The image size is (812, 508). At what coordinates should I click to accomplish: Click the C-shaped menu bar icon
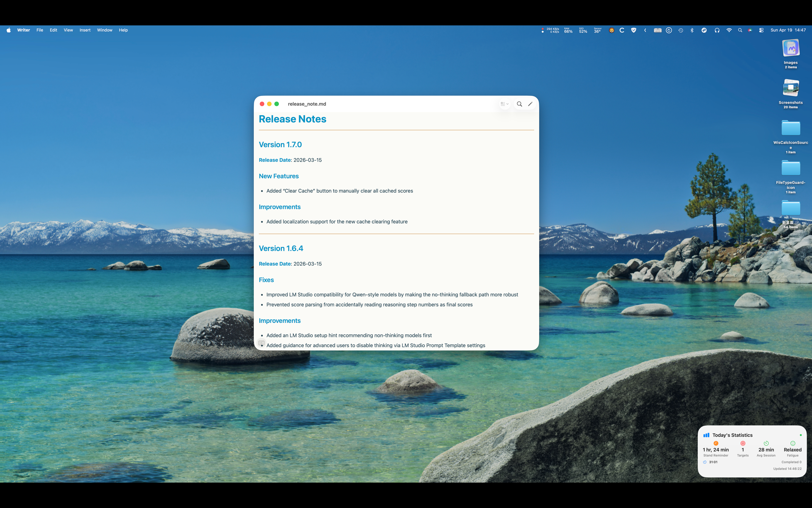tap(622, 30)
